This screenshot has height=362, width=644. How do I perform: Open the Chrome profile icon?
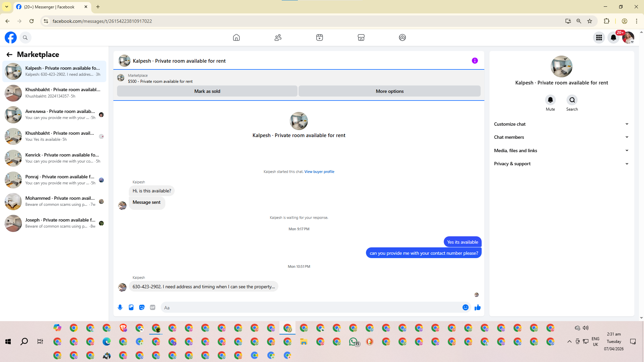click(624, 21)
